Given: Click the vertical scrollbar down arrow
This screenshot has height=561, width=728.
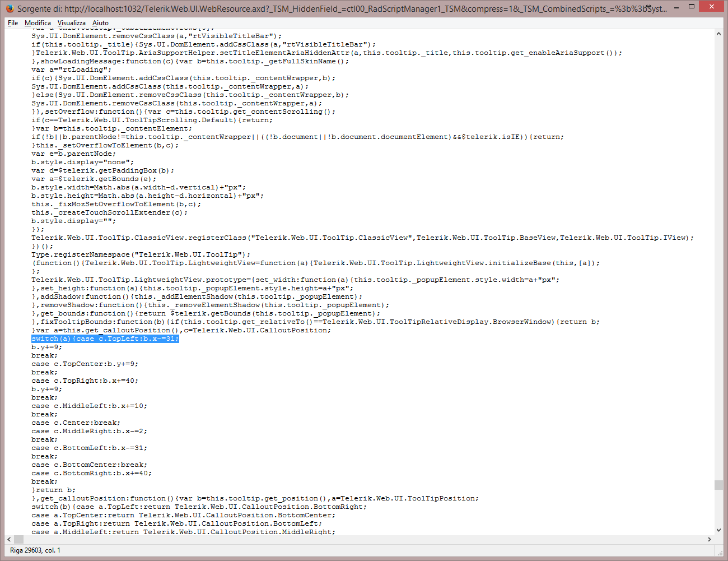Looking at the screenshot, I should point(718,530).
